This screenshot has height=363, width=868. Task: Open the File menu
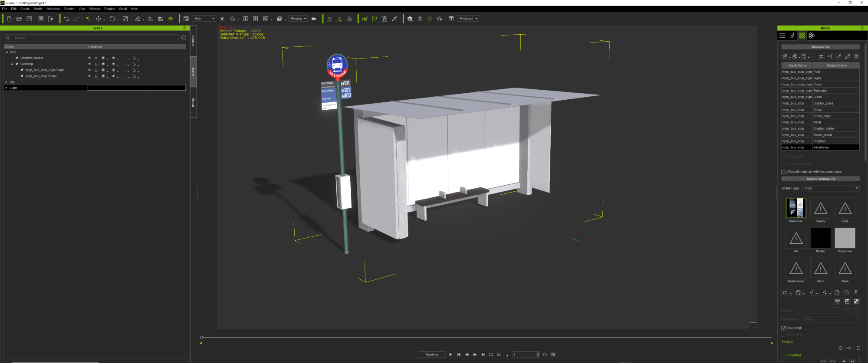[x=4, y=9]
